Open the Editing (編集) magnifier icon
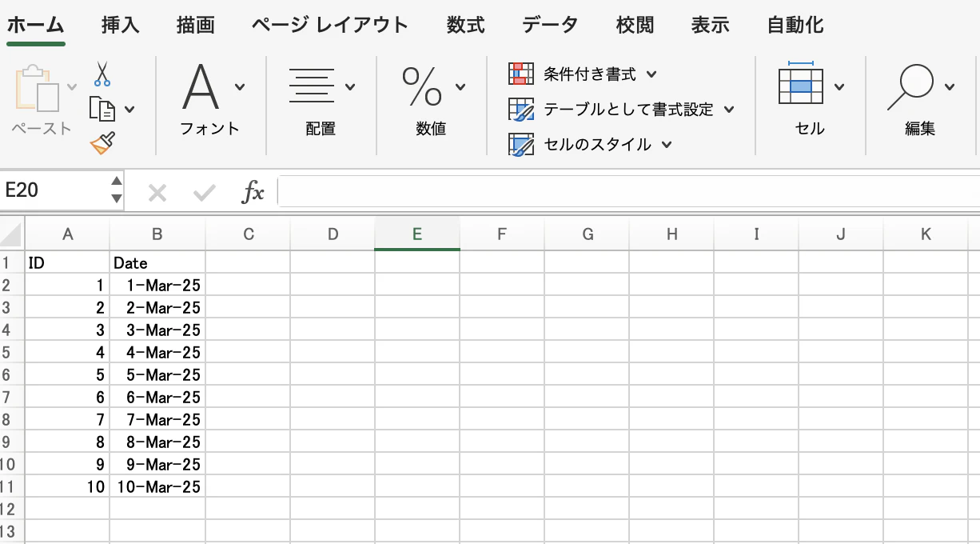This screenshot has height=544, width=980. pos(910,86)
